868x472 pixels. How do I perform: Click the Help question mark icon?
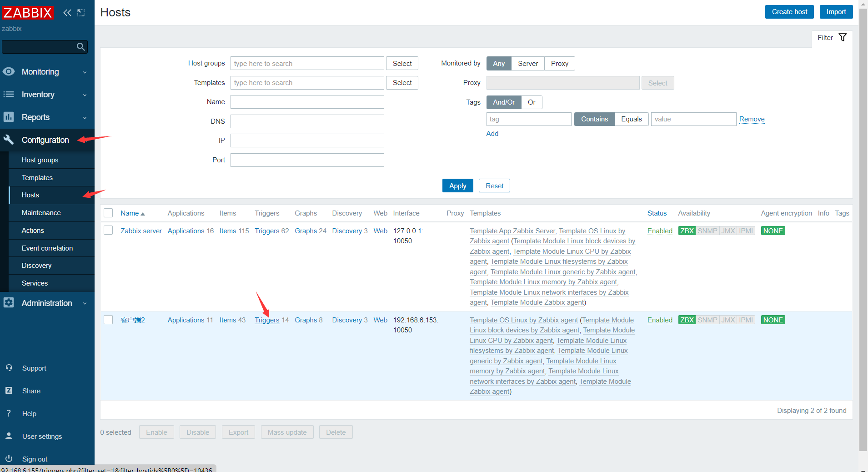tap(9, 413)
